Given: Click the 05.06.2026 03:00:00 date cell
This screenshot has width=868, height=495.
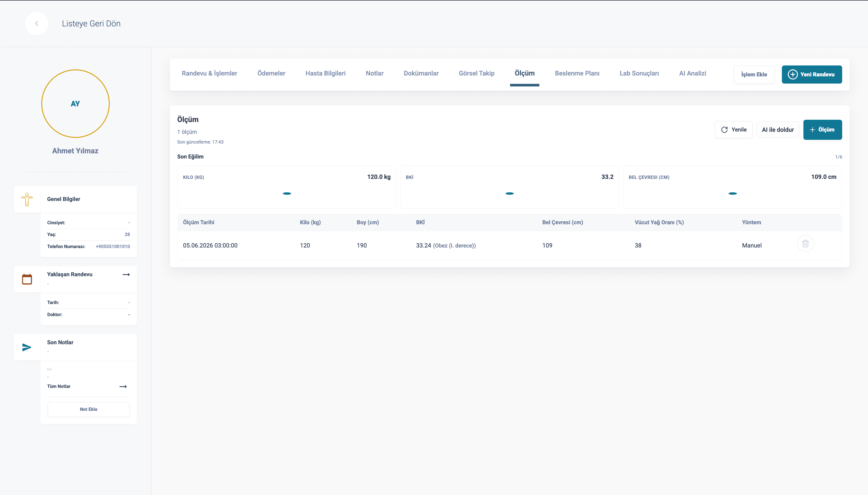Looking at the screenshot, I should coord(210,245).
